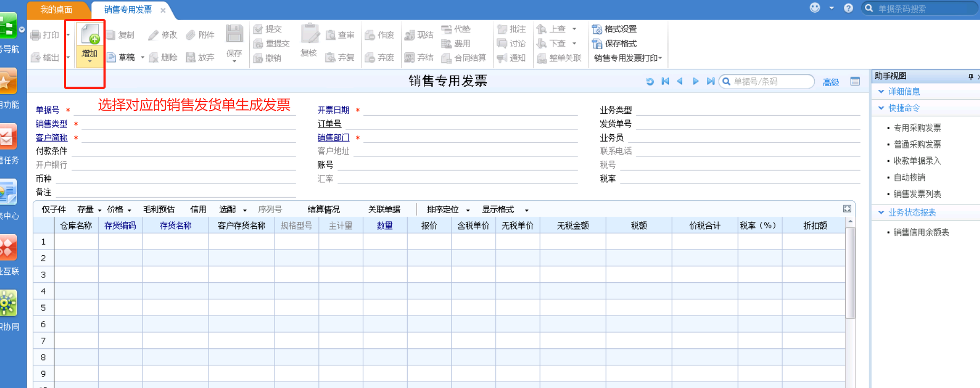The width and height of the screenshot is (980, 388).
Task: Open 格式设置 format settings
Action: point(615,29)
